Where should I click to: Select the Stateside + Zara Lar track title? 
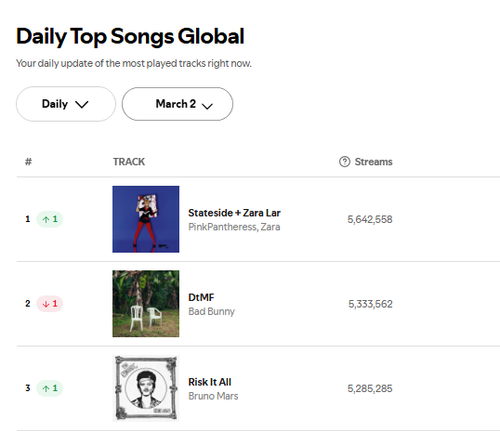coord(234,213)
